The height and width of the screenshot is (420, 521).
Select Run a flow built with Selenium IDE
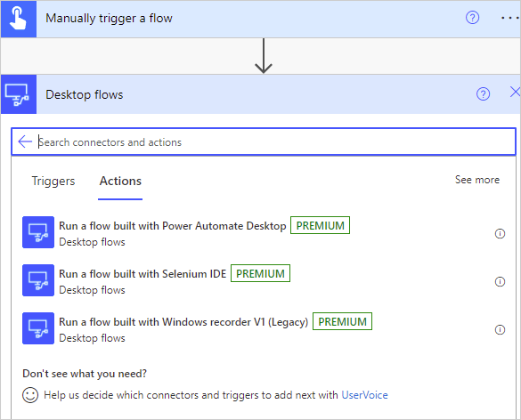pyautogui.click(x=263, y=280)
